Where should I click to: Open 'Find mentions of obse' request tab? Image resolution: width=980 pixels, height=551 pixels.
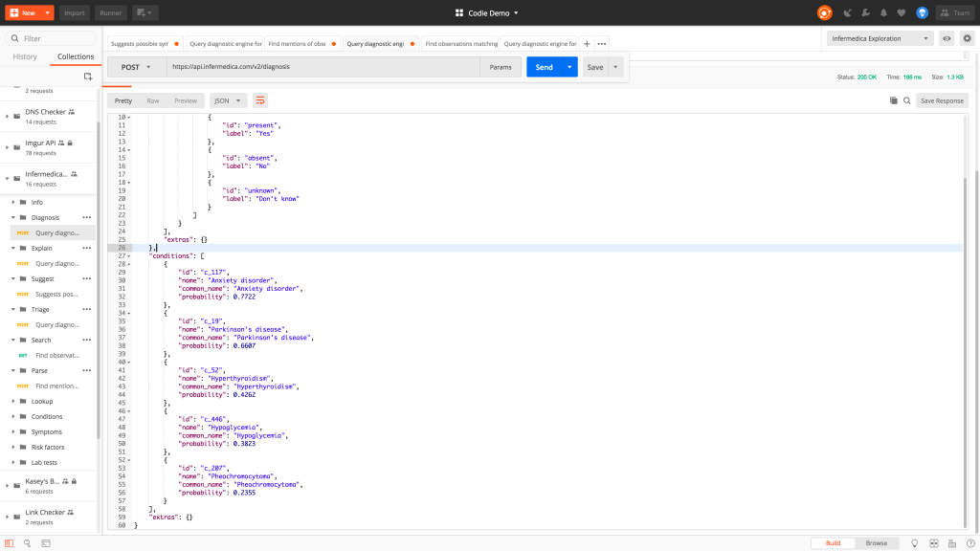(302, 44)
